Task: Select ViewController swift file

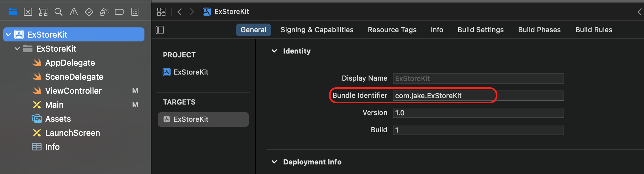Action: pyautogui.click(x=74, y=91)
